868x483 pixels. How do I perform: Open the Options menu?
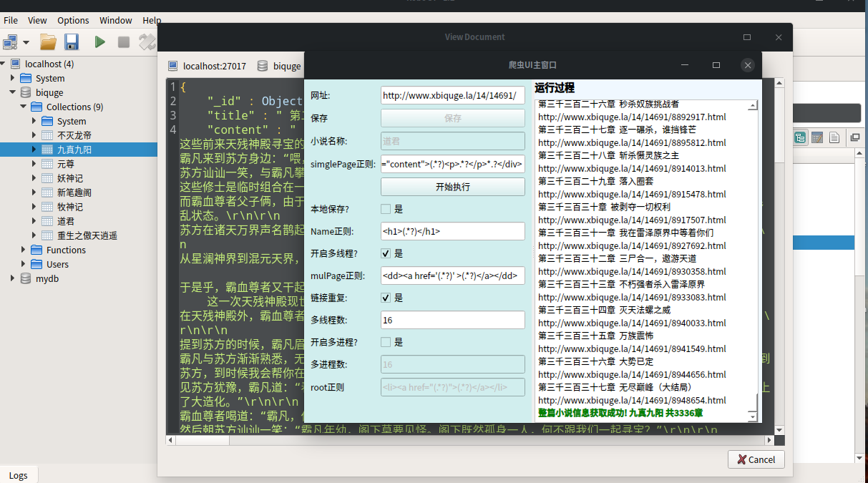pos(73,20)
